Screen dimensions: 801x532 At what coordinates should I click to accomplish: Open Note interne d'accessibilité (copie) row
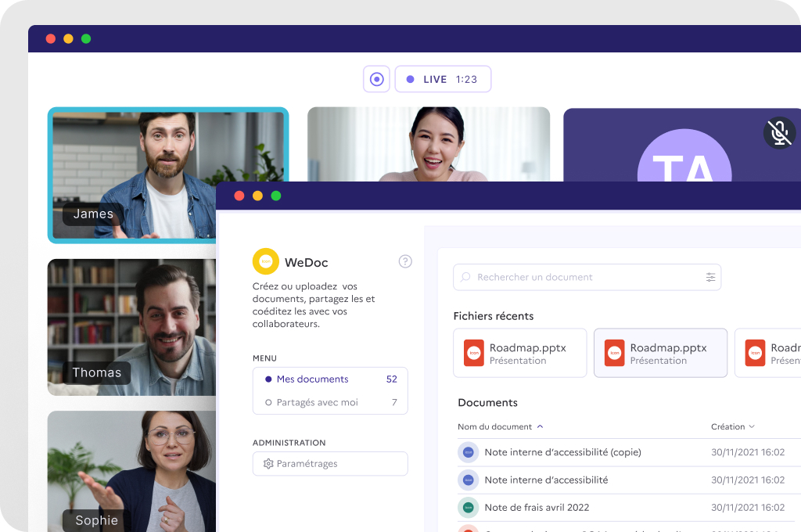(629, 452)
